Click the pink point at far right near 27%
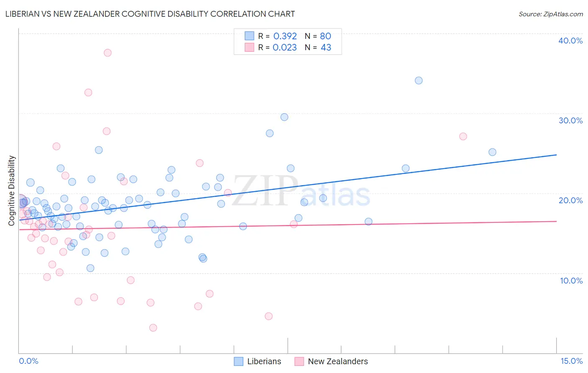 [x=463, y=136]
